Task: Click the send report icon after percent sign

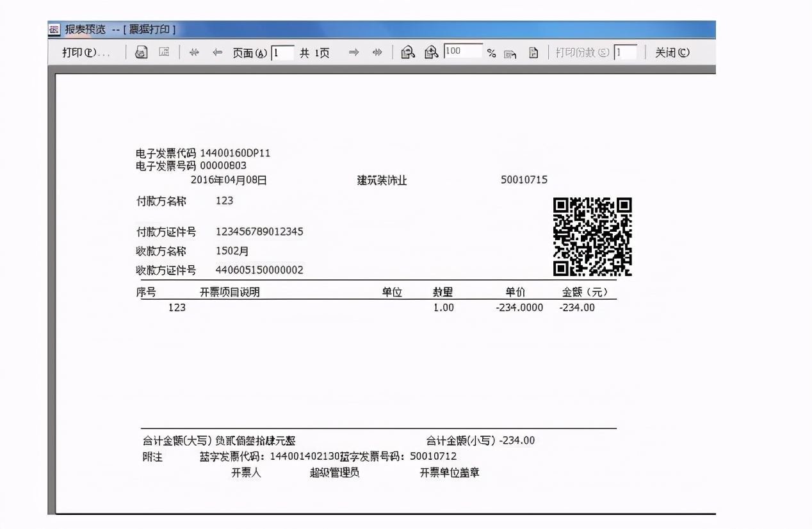Action: 509,53
